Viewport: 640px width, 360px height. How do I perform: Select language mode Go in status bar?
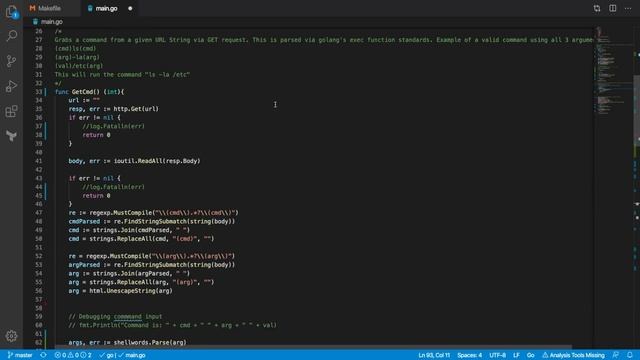point(531,355)
